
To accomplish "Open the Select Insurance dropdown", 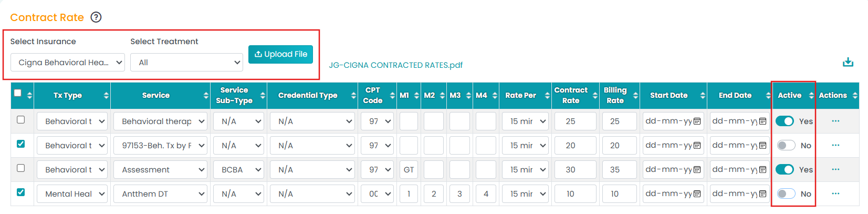I will [68, 63].
